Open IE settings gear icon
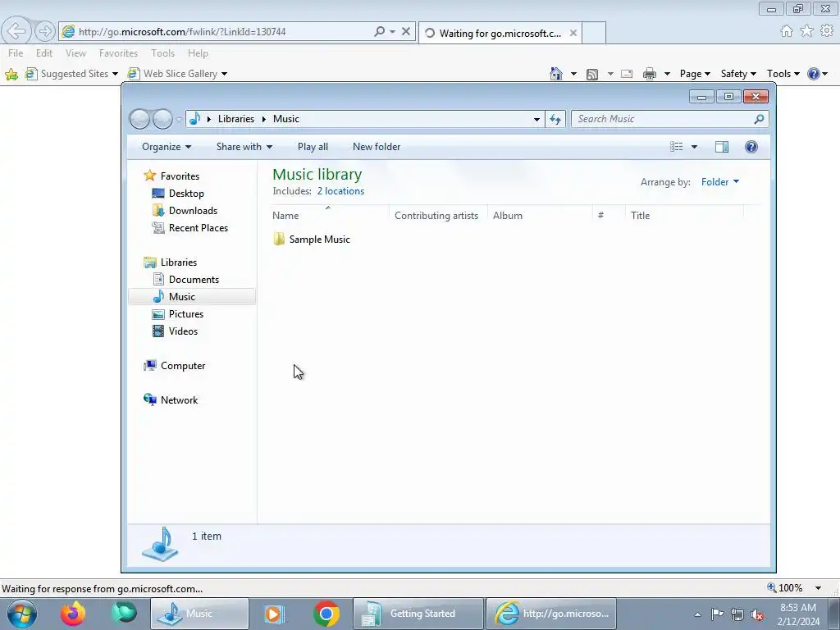Image resolution: width=840 pixels, height=630 pixels. tap(827, 31)
